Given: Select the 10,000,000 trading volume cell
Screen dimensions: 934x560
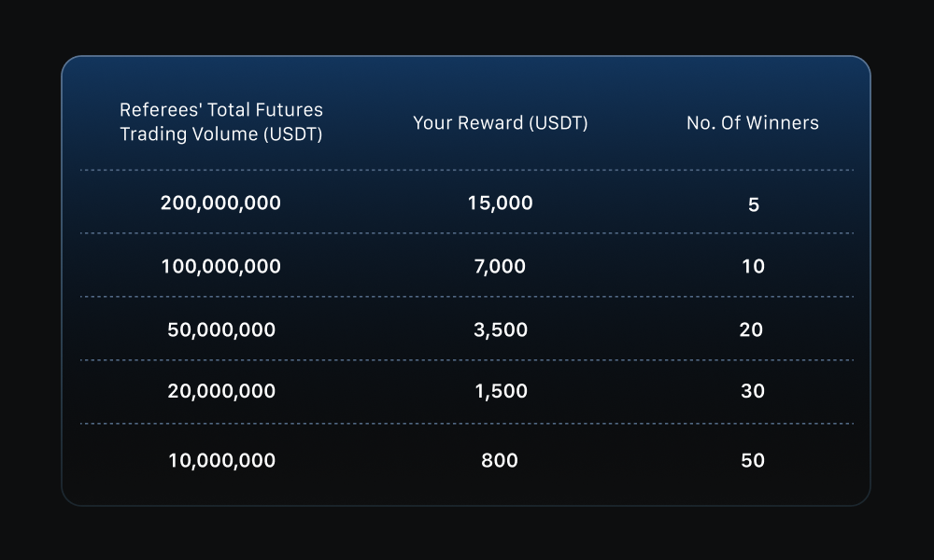Looking at the screenshot, I should 221,460.
